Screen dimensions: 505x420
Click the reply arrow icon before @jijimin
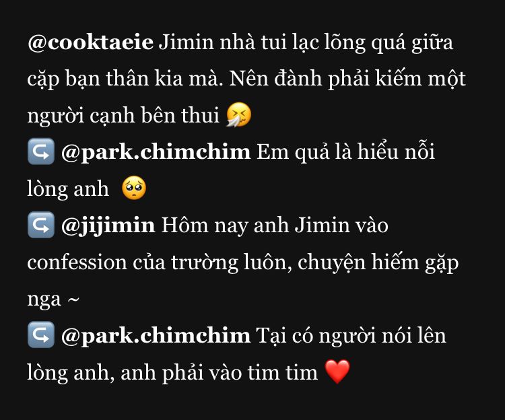41,225
